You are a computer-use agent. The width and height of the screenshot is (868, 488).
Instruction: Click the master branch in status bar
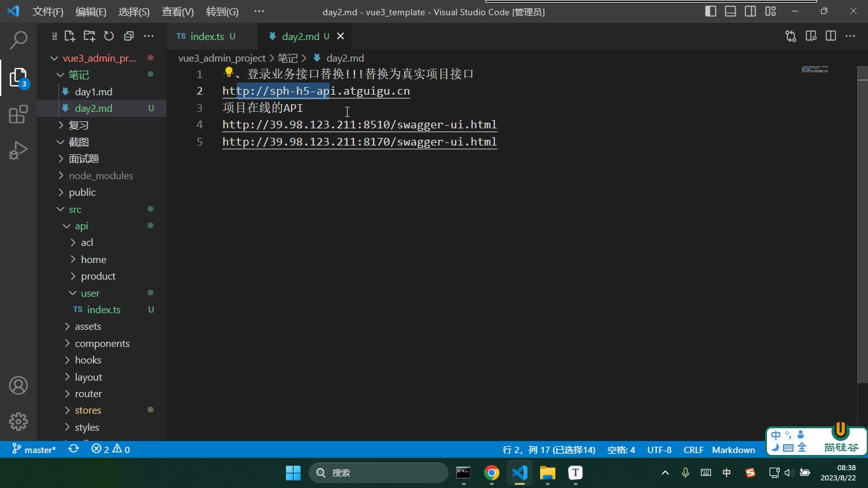[34, 449]
